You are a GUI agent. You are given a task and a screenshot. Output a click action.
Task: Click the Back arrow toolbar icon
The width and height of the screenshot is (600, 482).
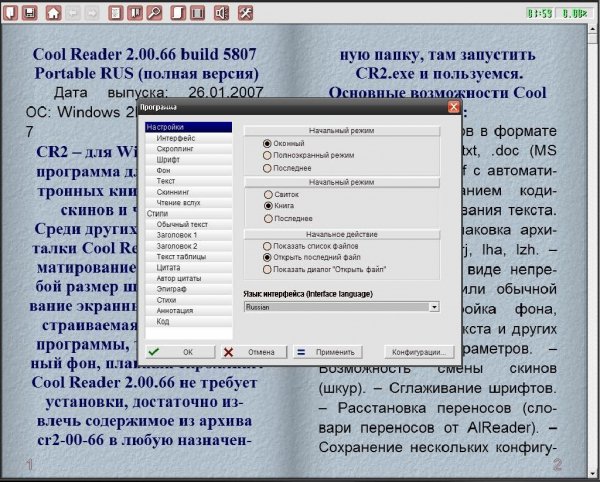73,13
